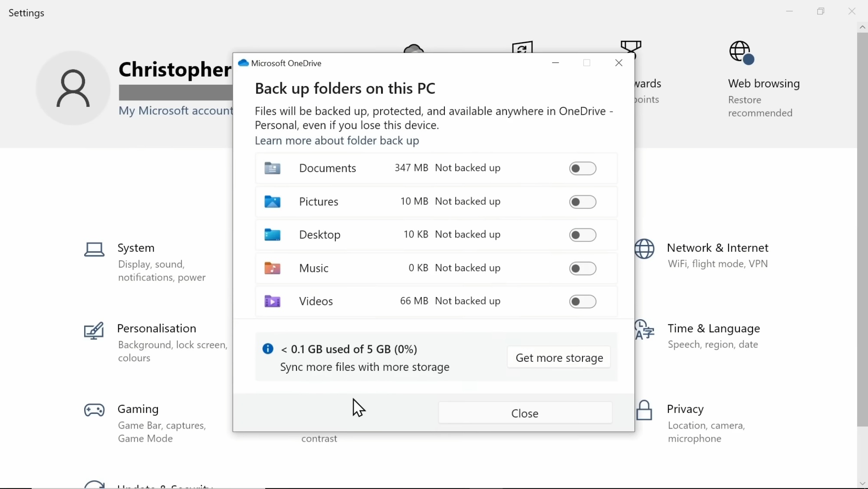Click the Videos folder icon
This screenshot has height=489, width=868.
(273, 301)
